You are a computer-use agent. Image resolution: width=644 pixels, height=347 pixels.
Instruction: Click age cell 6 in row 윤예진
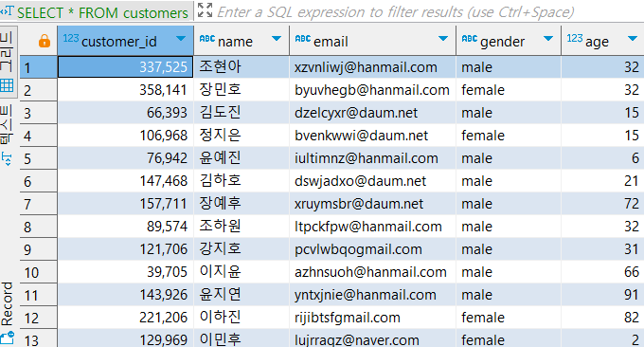[602, 158]
